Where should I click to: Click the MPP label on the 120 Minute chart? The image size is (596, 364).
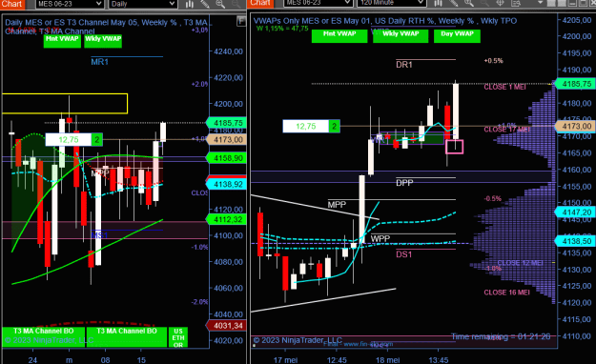pos(337,205)
